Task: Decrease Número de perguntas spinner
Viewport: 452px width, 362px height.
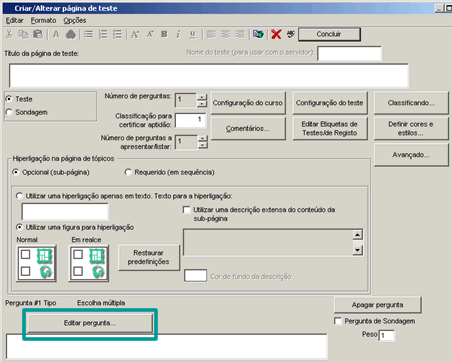Action: [x=202, y=104]
